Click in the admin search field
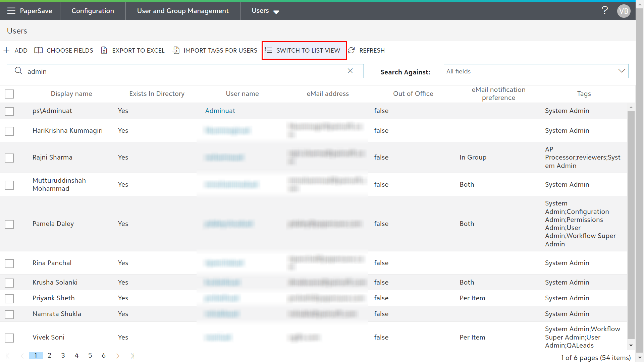644x362 pixels. pyautogui.click(x=184, y=71)
